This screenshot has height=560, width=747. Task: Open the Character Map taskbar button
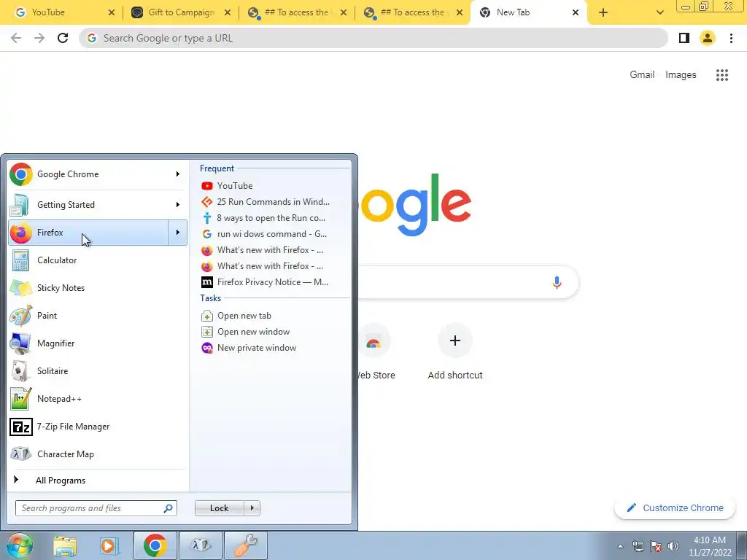pyautogui.click(x=201, y=545)
